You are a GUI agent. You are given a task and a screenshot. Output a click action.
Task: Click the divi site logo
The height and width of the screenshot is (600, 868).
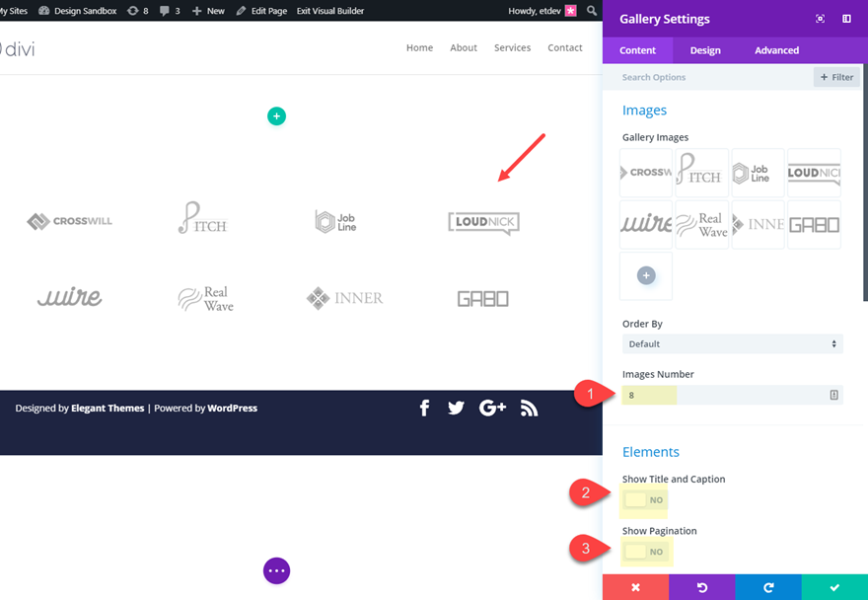18,50
